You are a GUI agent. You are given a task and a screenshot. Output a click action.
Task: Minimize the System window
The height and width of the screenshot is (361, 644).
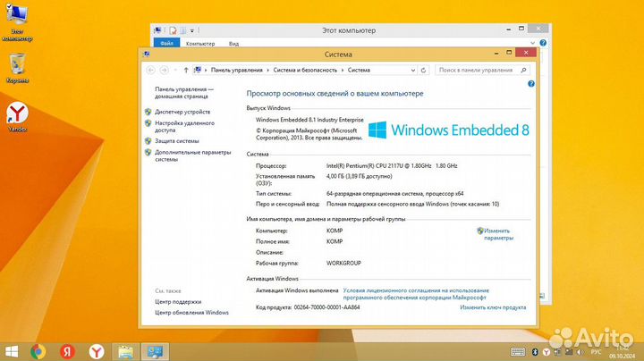496,53
